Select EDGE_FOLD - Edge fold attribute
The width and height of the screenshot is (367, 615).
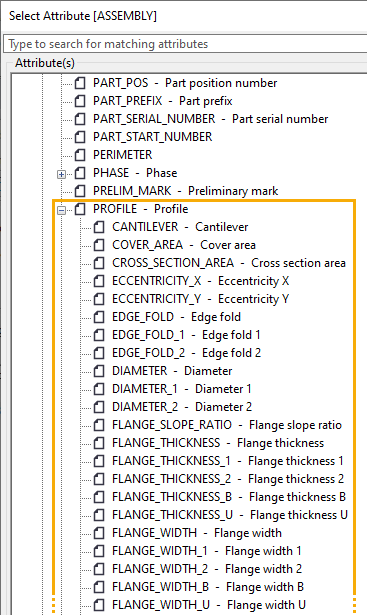pyautogui.click(x=176, y=317)
